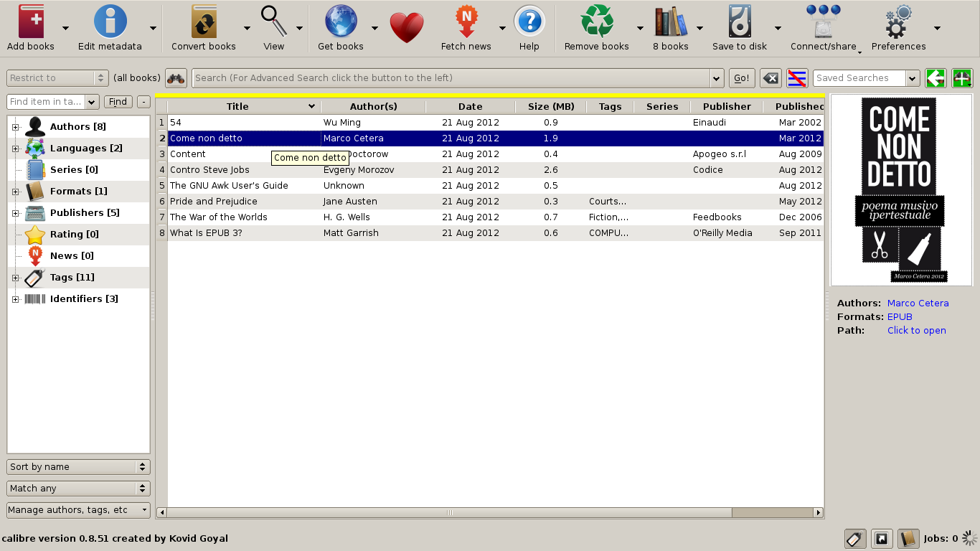Viewport: 980px width, 551px height.
Task: Open the Convert books dropdown arrow
Action: [x=247, y=28]
